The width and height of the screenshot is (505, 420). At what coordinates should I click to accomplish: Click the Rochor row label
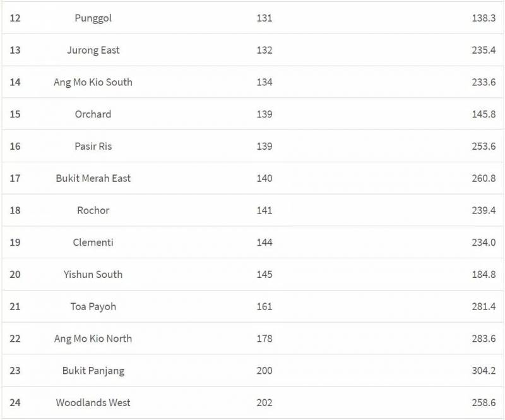[x=93, y=210]
